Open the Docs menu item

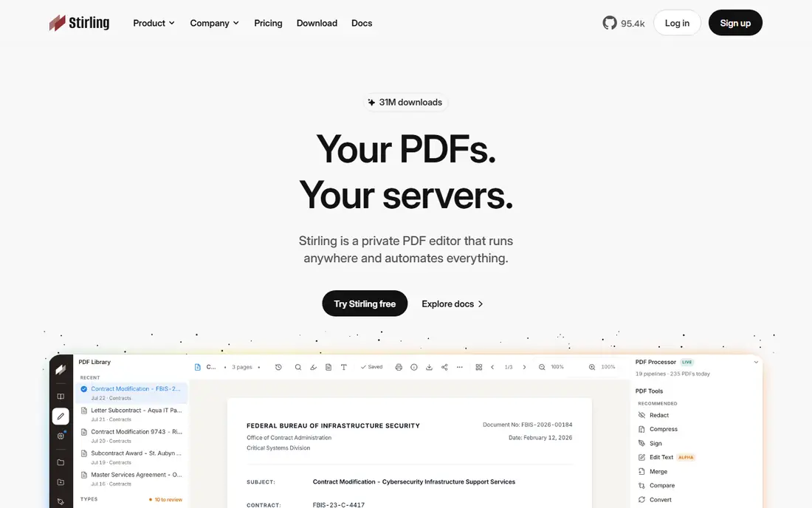point(362,24)
